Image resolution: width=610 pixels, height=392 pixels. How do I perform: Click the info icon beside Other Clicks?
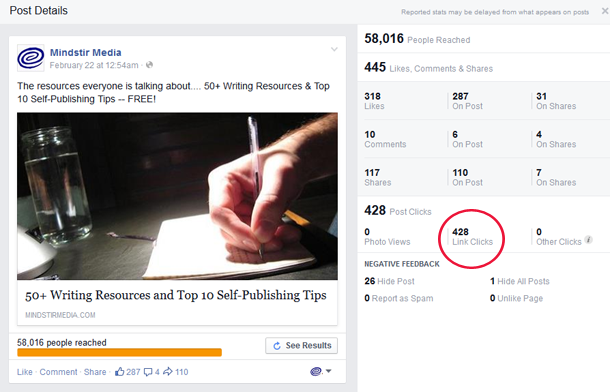click(x=589, y=240)
